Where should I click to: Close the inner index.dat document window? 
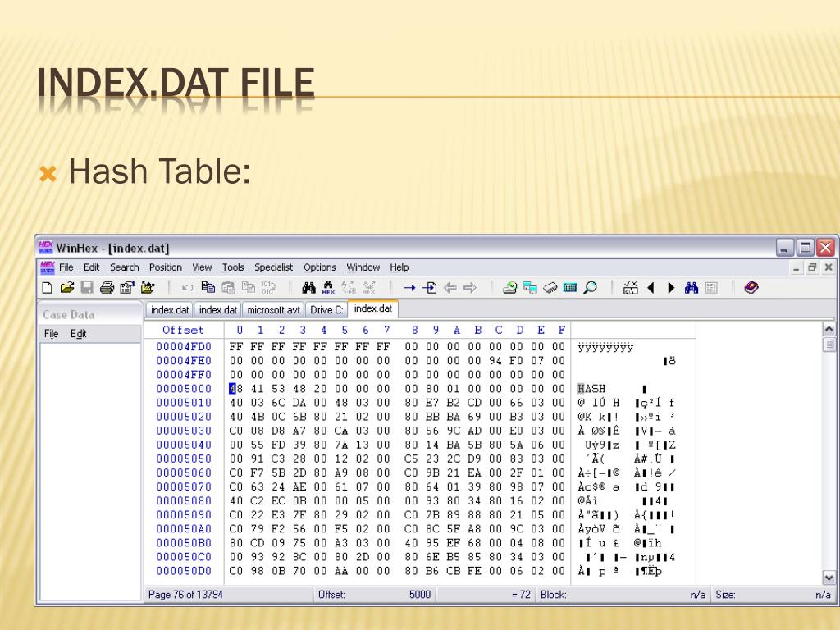click(829, 267)
